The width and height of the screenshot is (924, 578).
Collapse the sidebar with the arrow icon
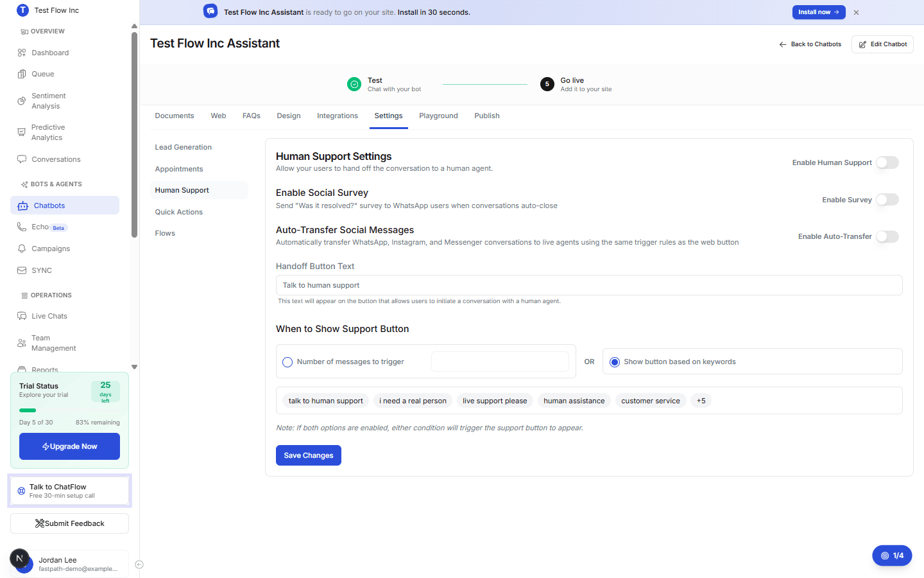139,565
